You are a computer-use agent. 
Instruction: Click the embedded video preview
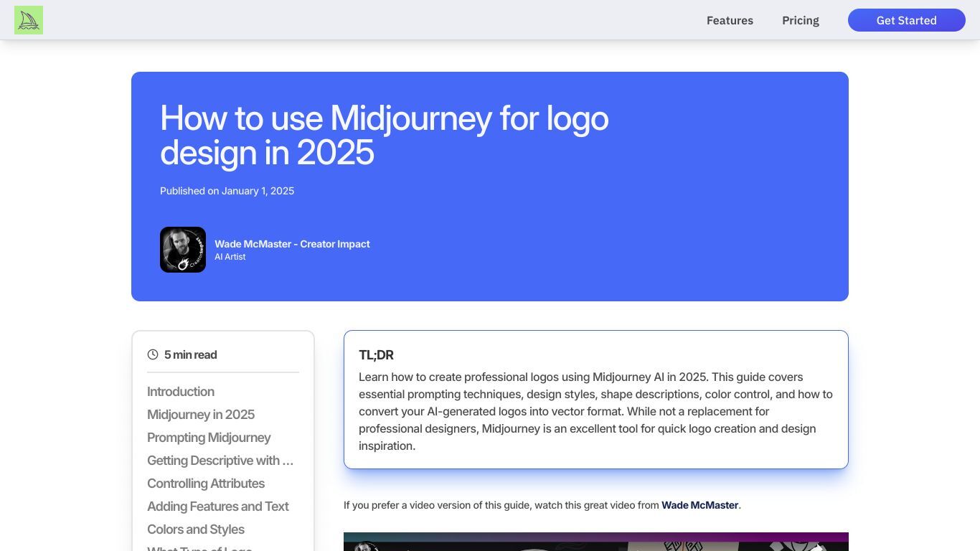(x=596, y=542)
